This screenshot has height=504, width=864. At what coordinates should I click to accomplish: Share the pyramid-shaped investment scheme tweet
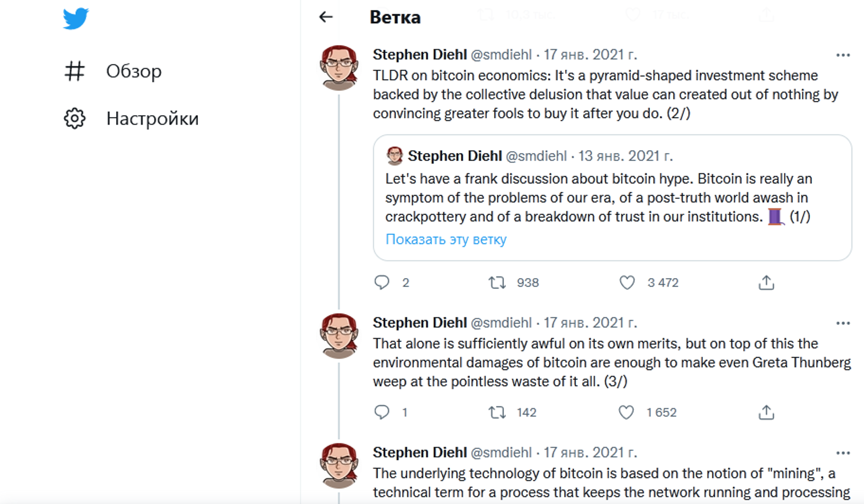[x=766, y=283]
